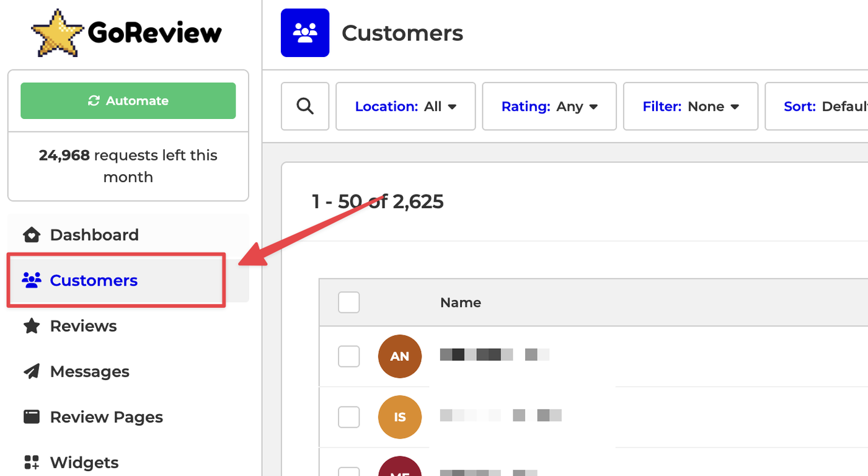Open the Sort: Default dropdown
868x476 pixels.
click(x=817, y=107)
